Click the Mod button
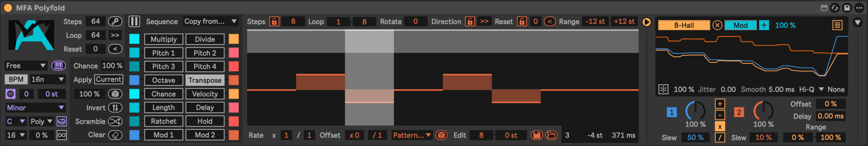 [x=741, y=25]
